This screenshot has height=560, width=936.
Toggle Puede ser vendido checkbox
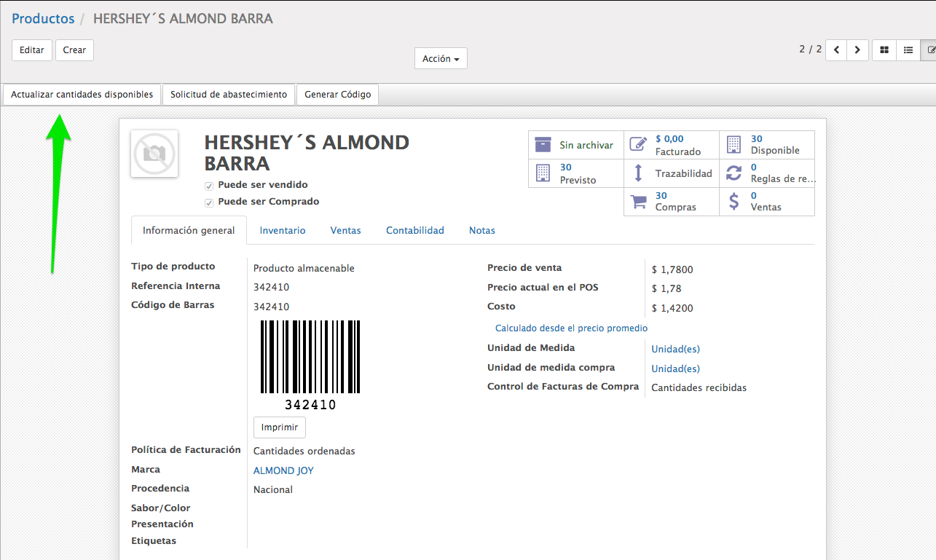(209, 186)
